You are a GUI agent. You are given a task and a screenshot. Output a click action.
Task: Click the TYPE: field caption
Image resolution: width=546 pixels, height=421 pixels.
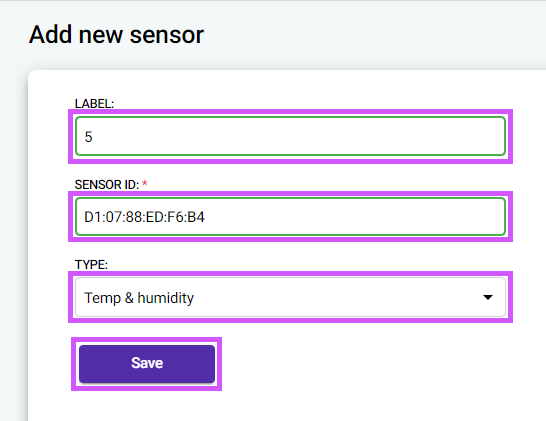[91, 265]
